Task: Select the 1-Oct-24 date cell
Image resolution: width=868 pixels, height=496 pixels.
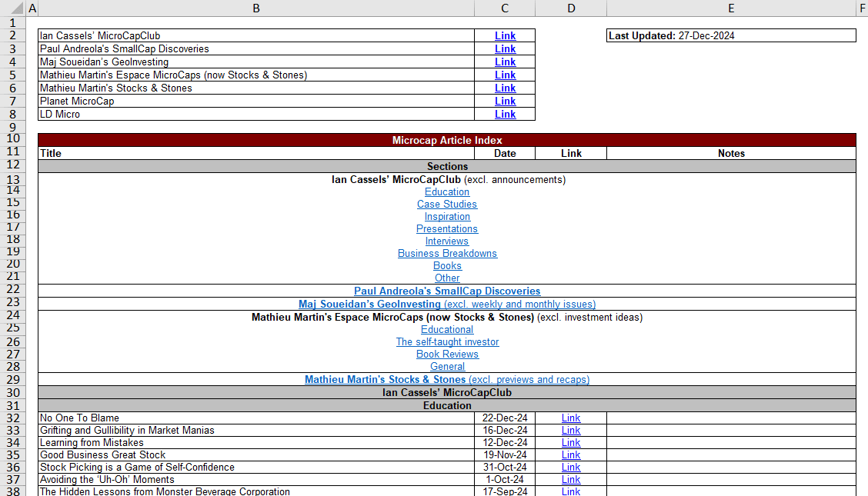Action: pyautogui.click(x=505, y=479)
